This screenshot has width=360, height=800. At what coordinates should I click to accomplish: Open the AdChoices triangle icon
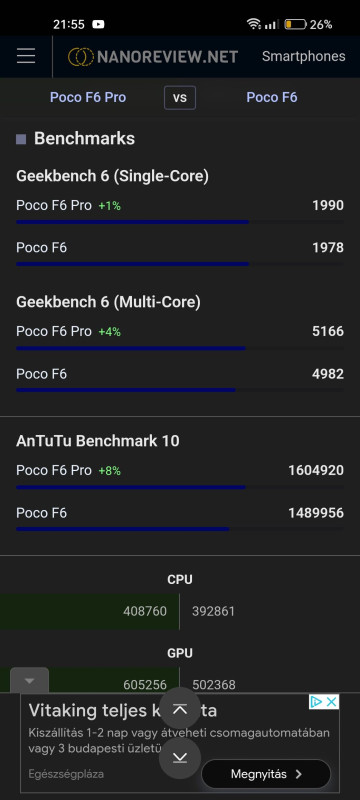pos(316,702)
